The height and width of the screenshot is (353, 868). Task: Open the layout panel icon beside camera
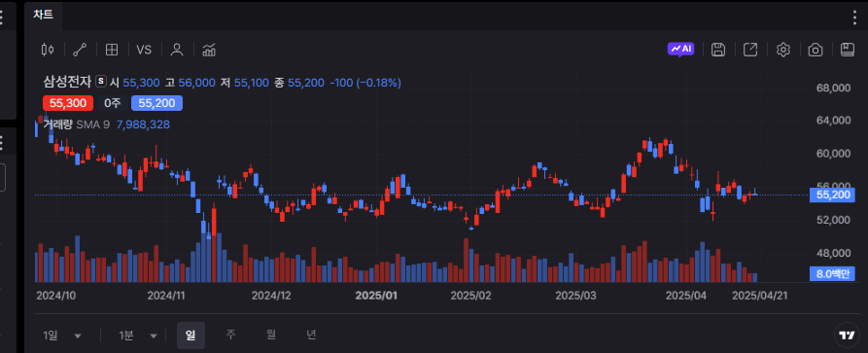click(848, 50)
